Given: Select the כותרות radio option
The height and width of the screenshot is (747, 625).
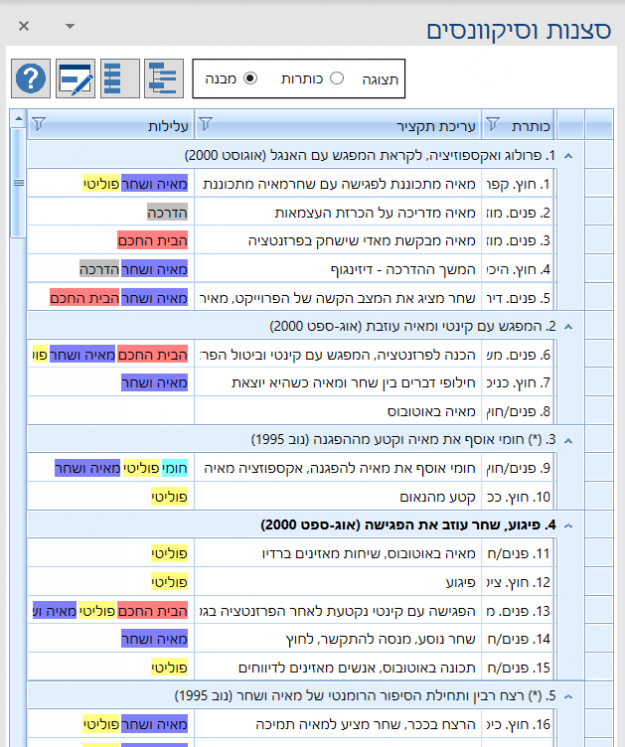Looking at the screenshot, I should coord(336,78).
